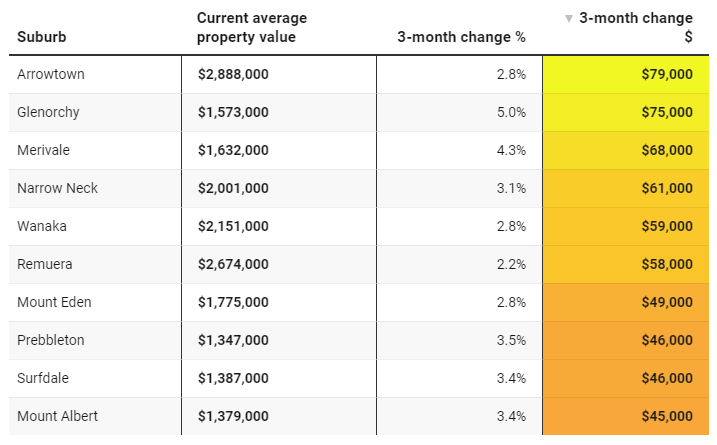Viewport: 717px width, 445px height.
Task: Select the Arrowtown suburb cell
Action: 50,74
